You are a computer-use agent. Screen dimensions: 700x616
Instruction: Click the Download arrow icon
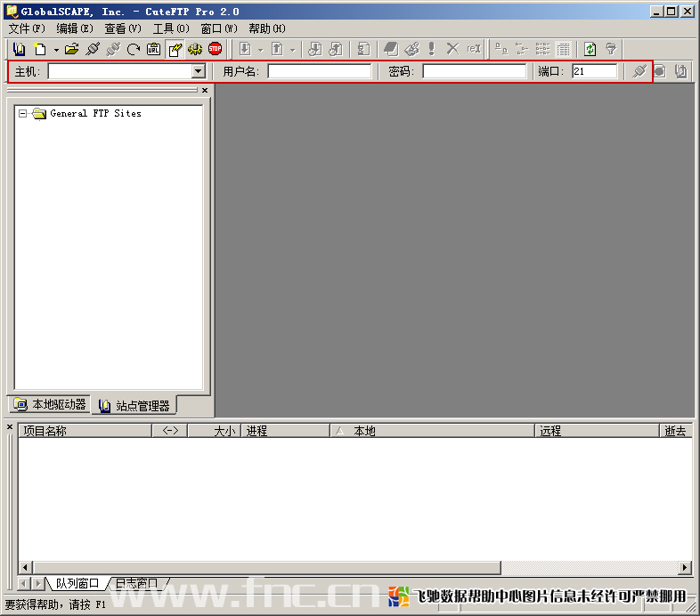pyautogui.click(x=245, y=49)
